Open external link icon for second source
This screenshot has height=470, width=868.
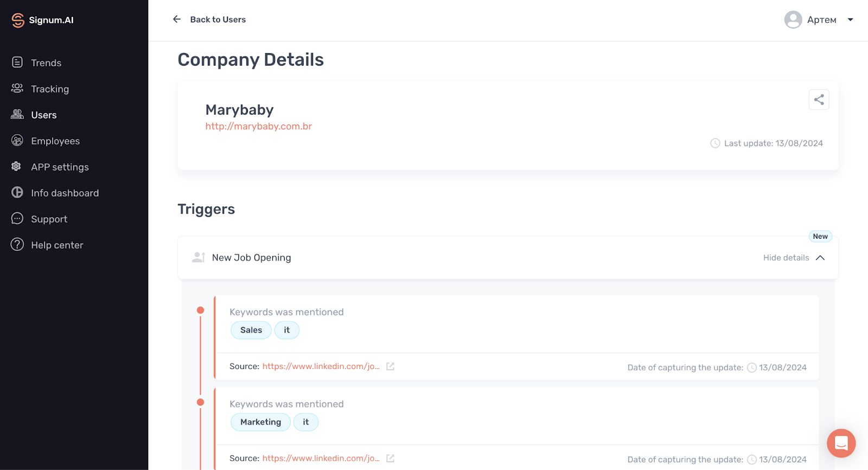390,459
